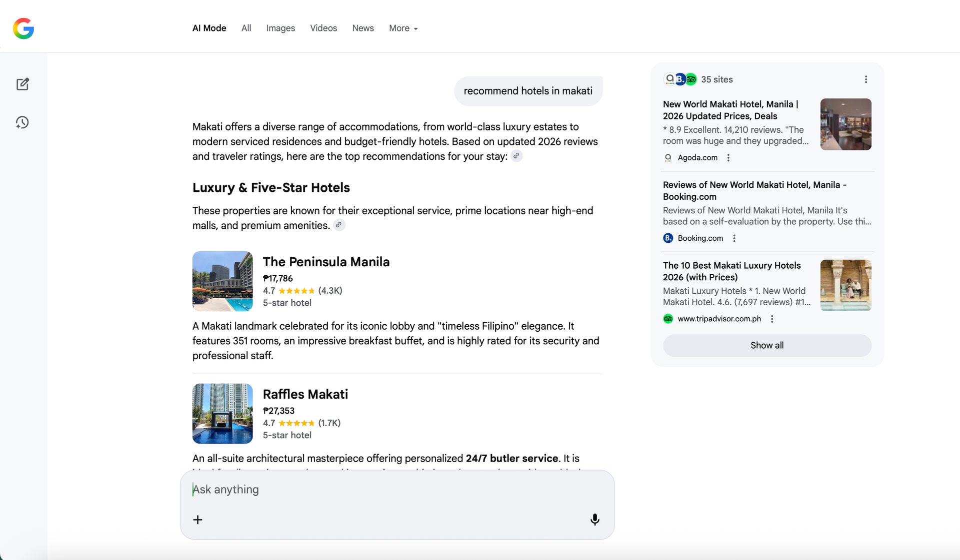Focus the 'Ask anything' input field
This screenshot has width=960, height=560.
click(397, 490)
